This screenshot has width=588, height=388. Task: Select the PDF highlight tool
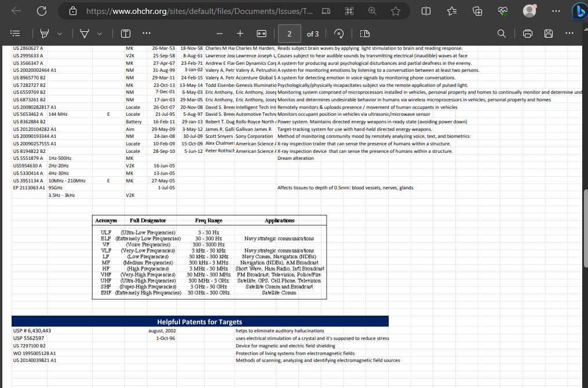point(45,34)
